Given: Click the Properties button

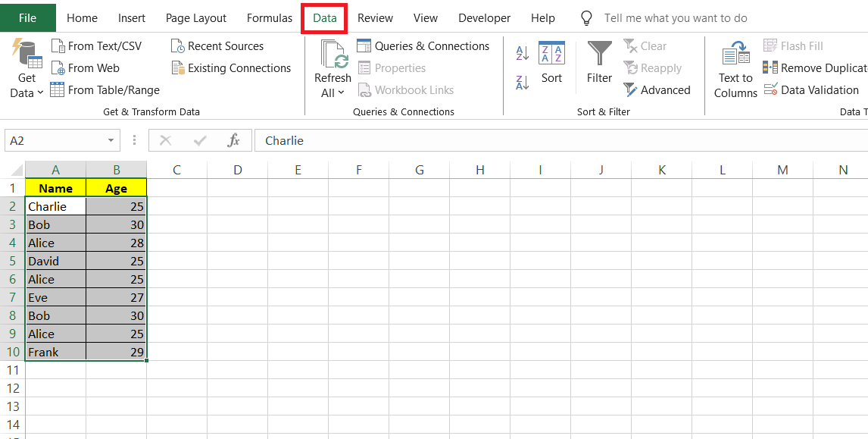Looking at the screenshot, I should pyautogui.click(x=392, y=67).
